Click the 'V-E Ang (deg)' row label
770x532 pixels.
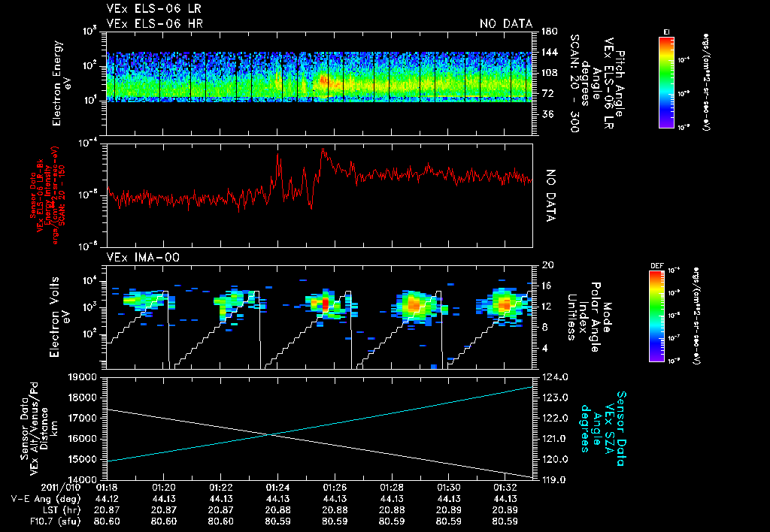click(46, 499)
